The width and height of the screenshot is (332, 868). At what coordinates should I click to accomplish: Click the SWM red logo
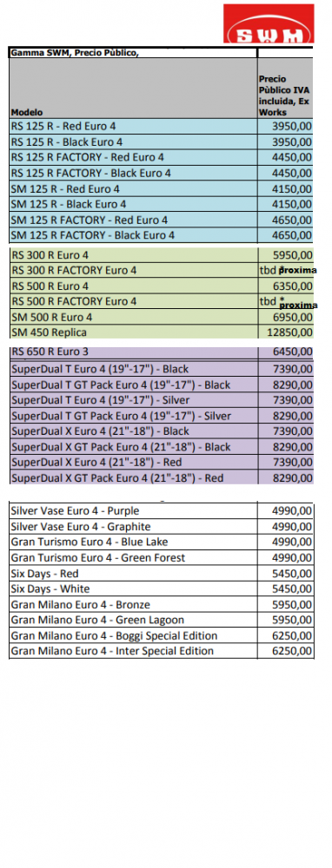269,23
